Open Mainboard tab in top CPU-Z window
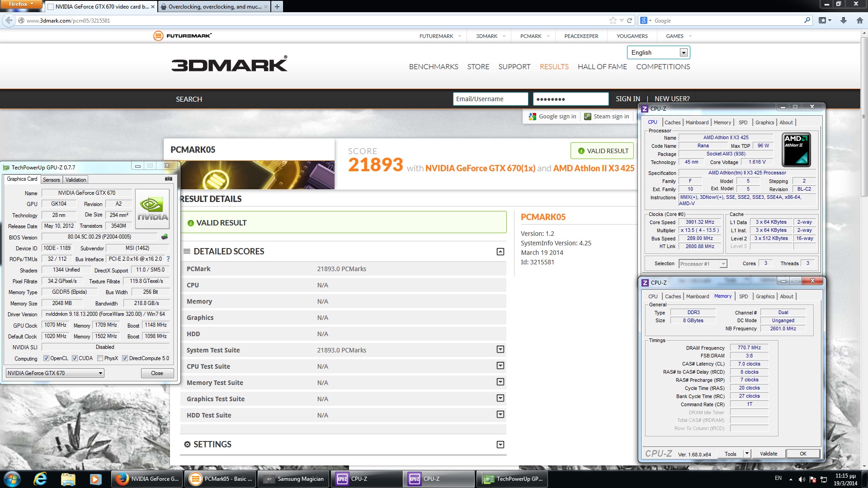Screen dimensions: 868x488 click(697, 122)
